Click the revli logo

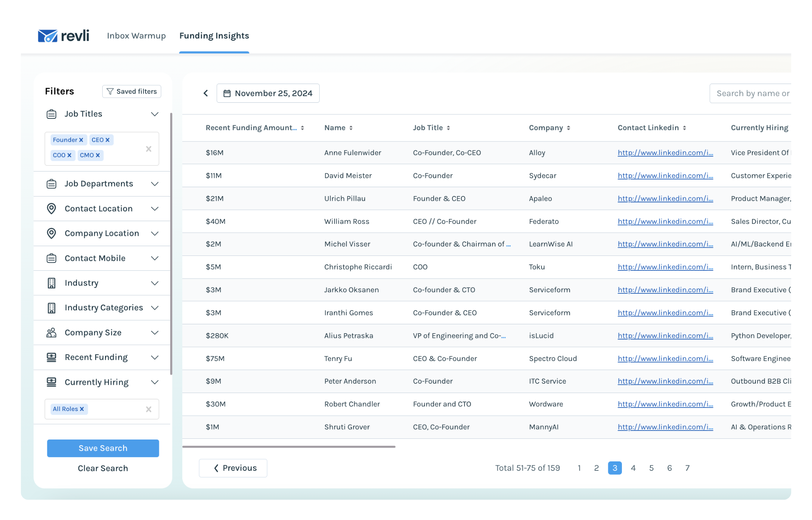(x=64, y=36)
